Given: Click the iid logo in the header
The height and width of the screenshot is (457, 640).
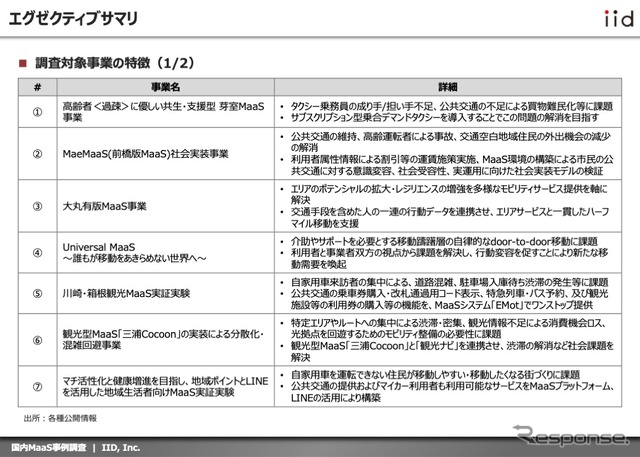Looking at the screenshot, I should tap(619, 18).
